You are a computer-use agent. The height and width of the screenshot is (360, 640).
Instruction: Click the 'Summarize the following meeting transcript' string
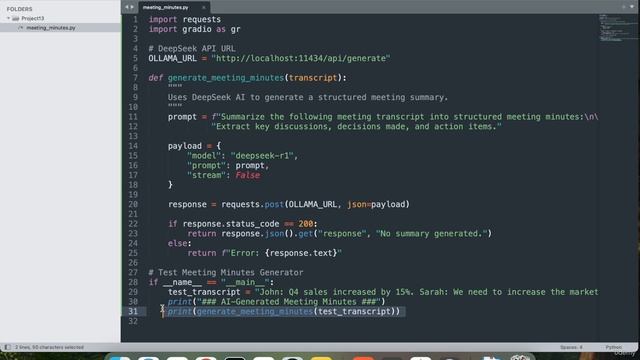pos(405,117)
